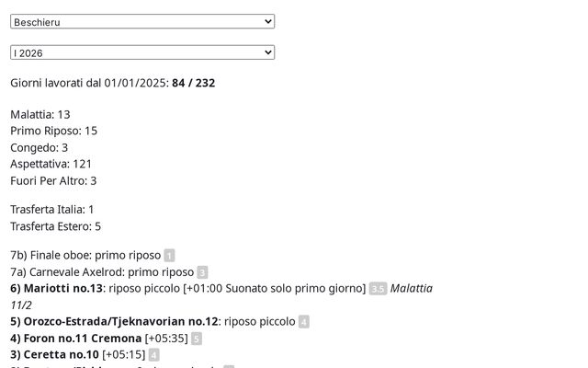Image resolution: width=588 pixels, height=368 pixels.
Task: Click badge 1 next to Finale oboe
Action: 169,256
